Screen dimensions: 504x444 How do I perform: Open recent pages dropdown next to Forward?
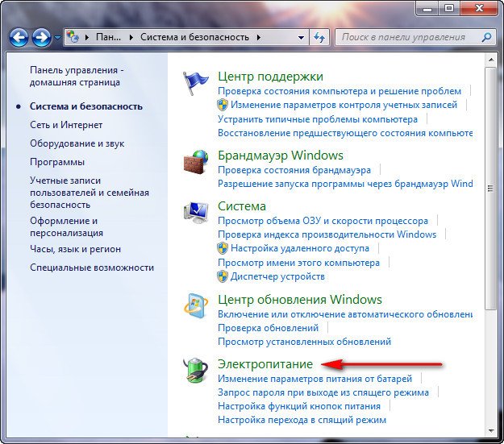pyautogui.click(x=57, y=38)
